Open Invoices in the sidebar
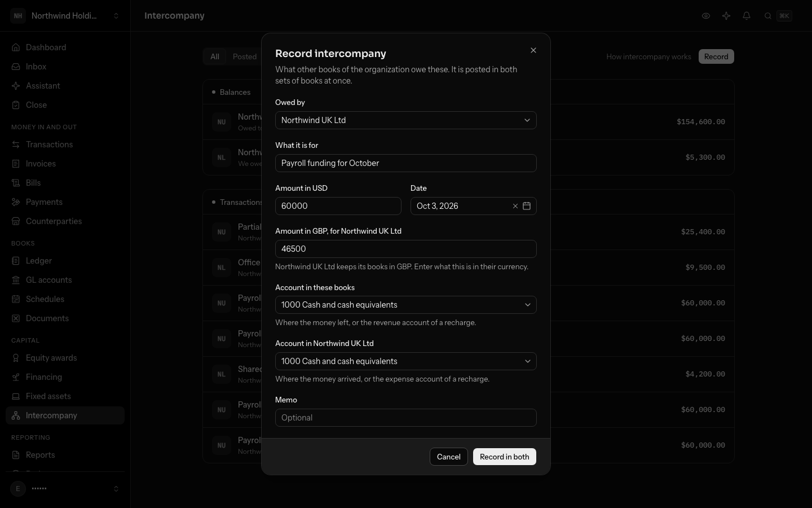Screen dimensions: 812x508 pyautogui.click(x=65, y=164)
